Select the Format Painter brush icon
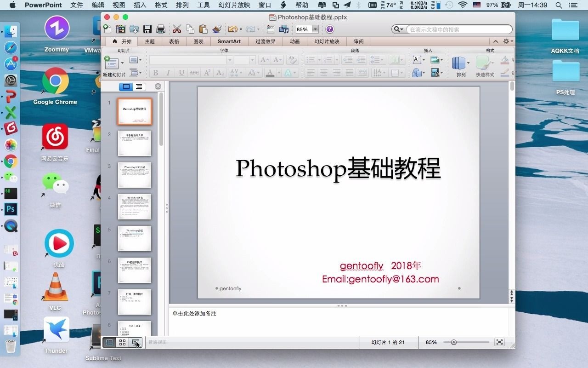Image resolution: width=588 pixels, height=368 pixels. coord(216,29)
